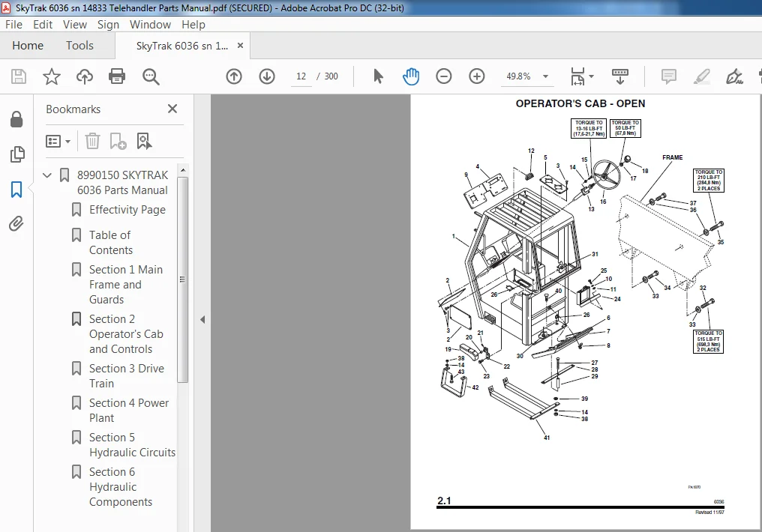The height and width of the screenshot is (532, 762).
Task: Click find current bookmark icon
Action: 144,142
